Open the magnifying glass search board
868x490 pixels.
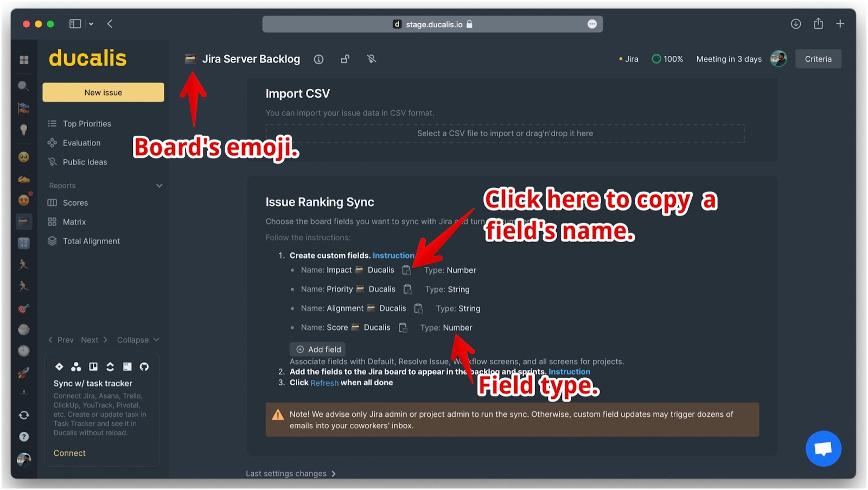tap(23, 86)
